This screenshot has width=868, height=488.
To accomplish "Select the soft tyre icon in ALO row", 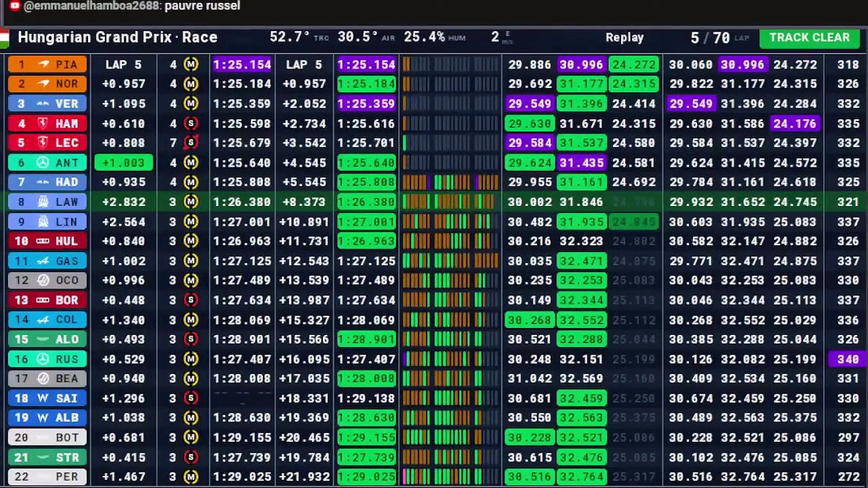I will pos(191,340).
